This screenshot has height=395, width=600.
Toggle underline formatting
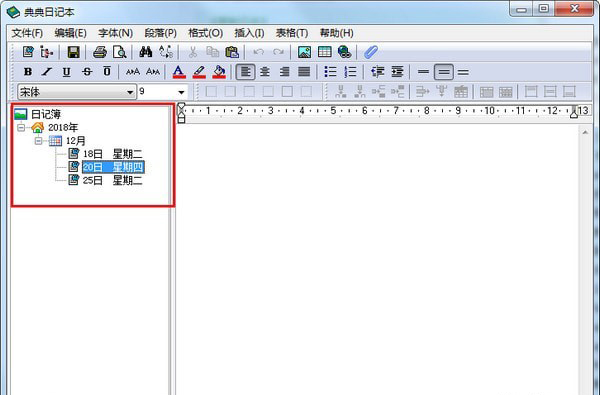tap(67, 72)
